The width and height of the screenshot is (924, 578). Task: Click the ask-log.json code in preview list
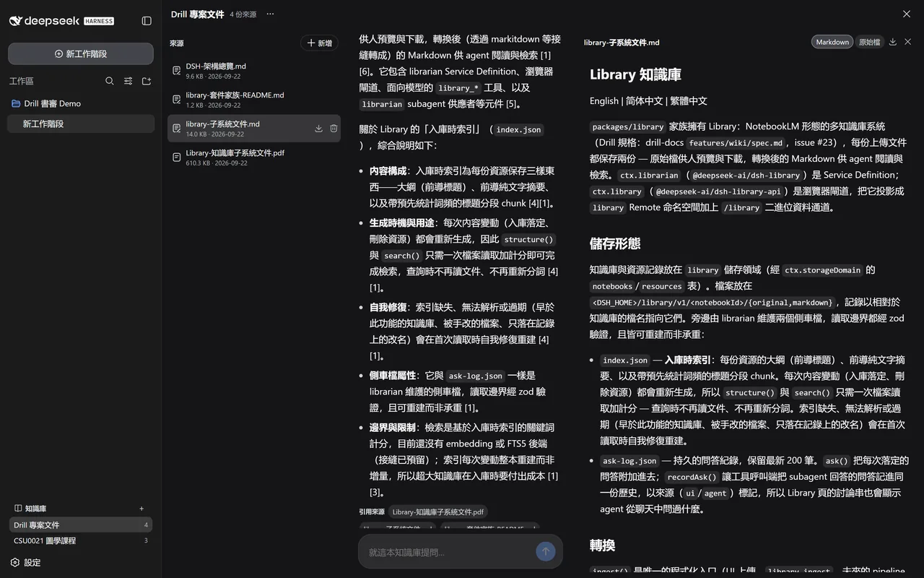tap(629, 461)
